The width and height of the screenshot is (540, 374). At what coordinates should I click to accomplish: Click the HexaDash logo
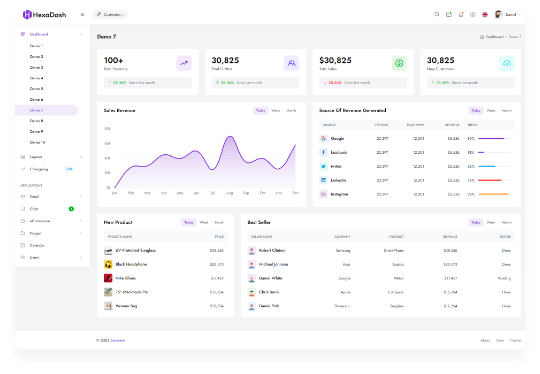tap(44, 14)
